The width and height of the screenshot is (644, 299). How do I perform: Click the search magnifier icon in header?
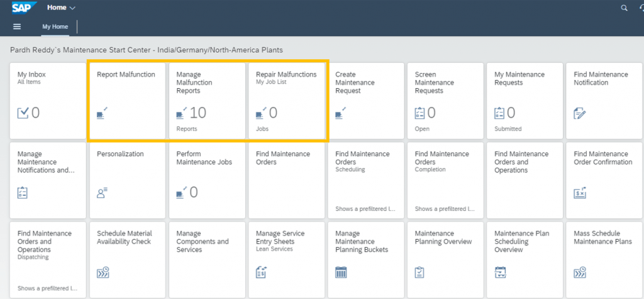tap(625, 8)
